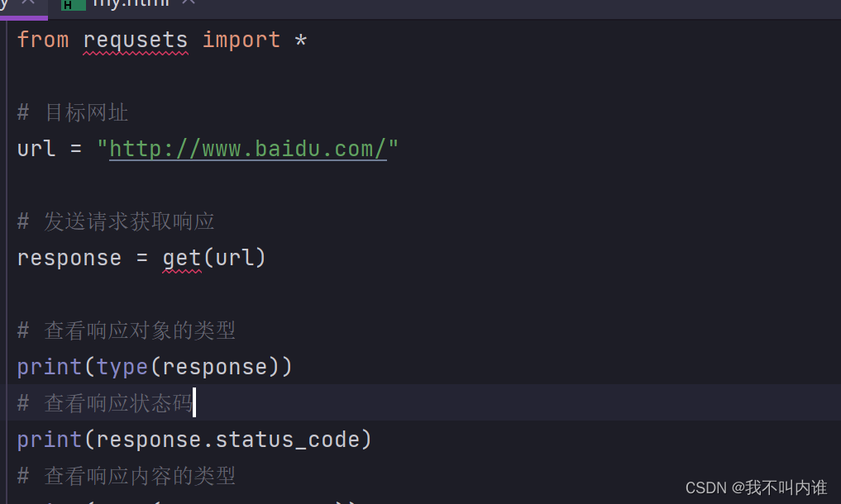Open the http://www.baidu.com/ link
The width and height of the screenshot is (841, 504).
[247, 149]
